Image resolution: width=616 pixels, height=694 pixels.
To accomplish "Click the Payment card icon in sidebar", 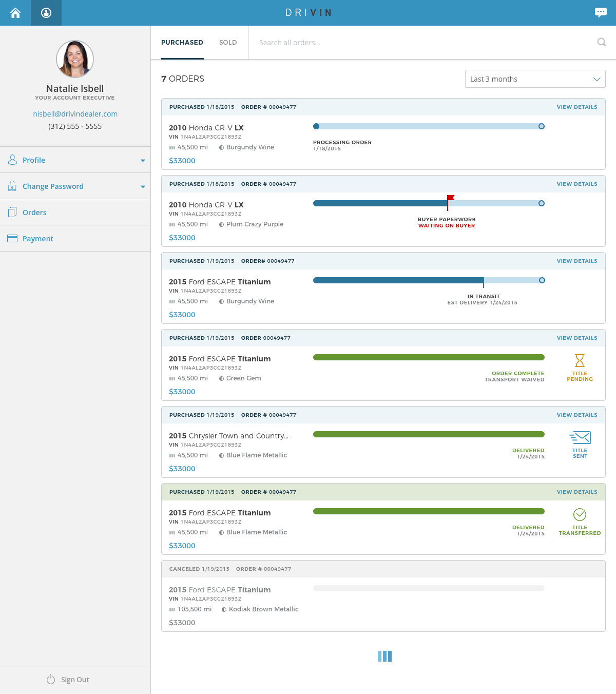I will click(x=12, y=238).
